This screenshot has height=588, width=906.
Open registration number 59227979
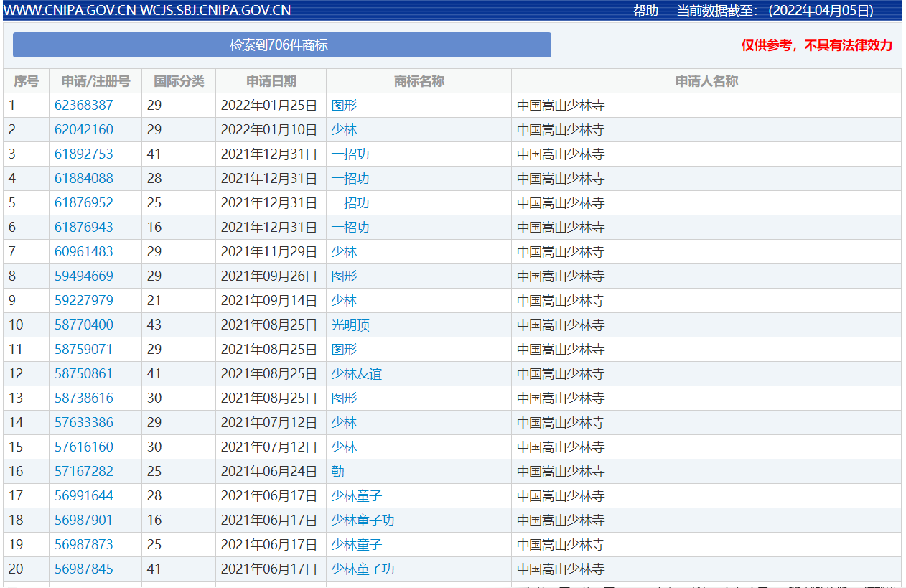(84, 300)
